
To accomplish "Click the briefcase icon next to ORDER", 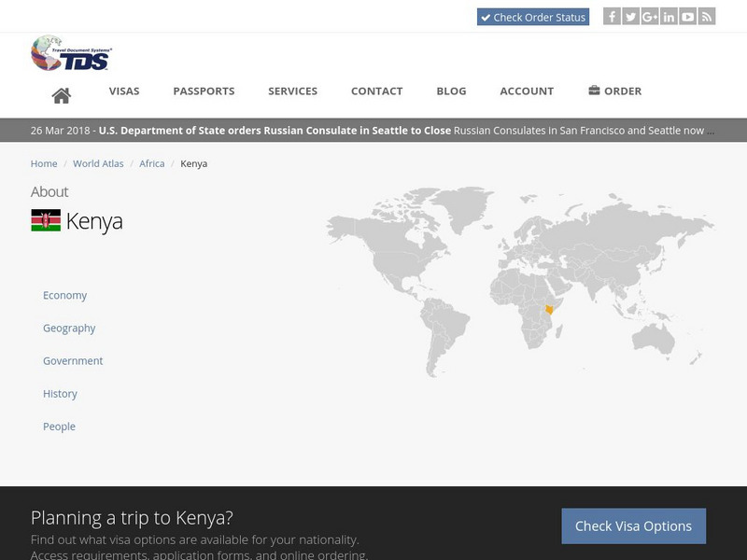I will [592, 91].
